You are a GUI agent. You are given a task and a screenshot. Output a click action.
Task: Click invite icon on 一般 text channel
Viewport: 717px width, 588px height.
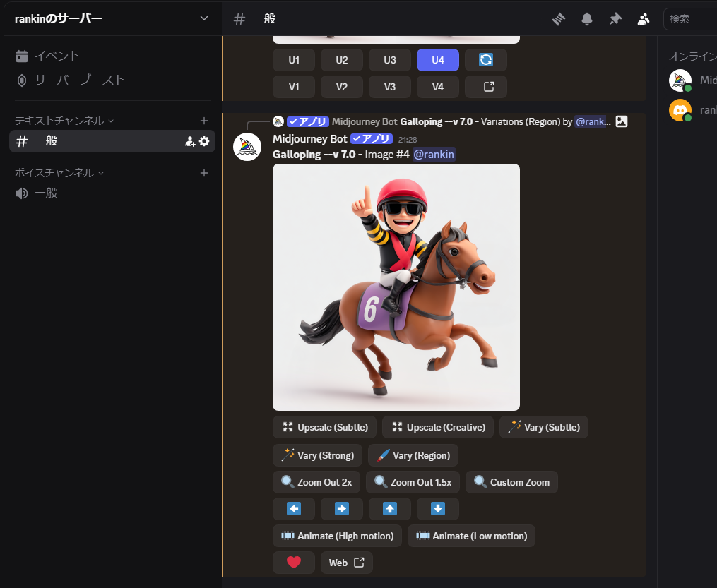coord(189,141)
